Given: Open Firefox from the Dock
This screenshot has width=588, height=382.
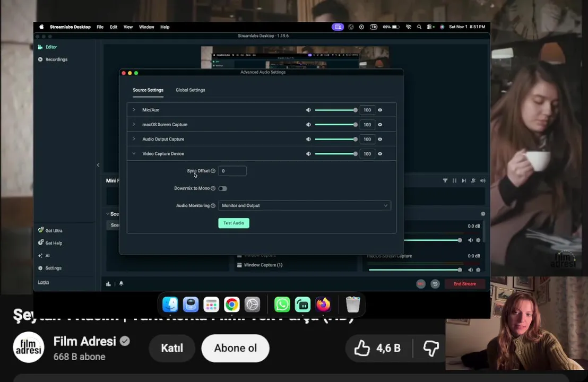Looking at the screenshot, I should pos(323,305).
